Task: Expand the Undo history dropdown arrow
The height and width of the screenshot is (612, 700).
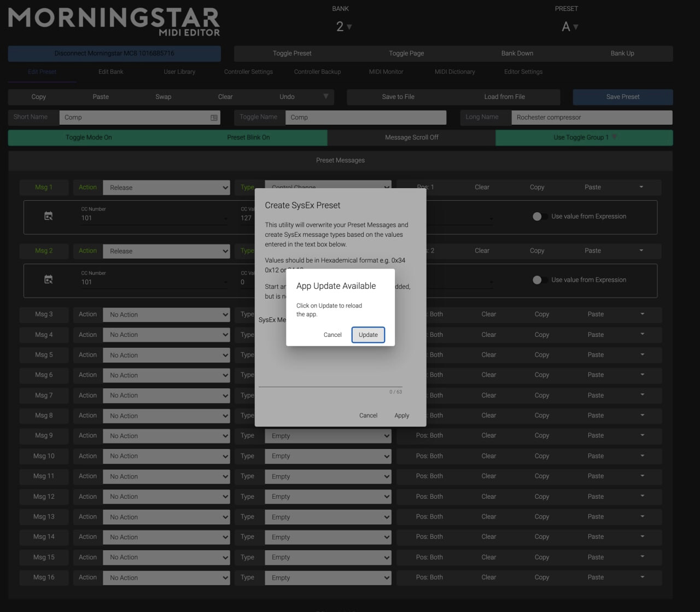Action: [326, 96]
